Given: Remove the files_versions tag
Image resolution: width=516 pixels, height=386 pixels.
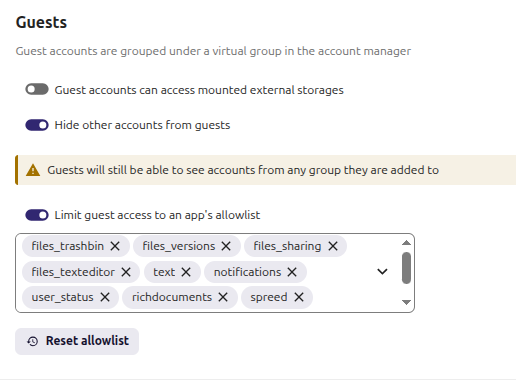Looking at the screenshot, I should (x=226, y=246).
